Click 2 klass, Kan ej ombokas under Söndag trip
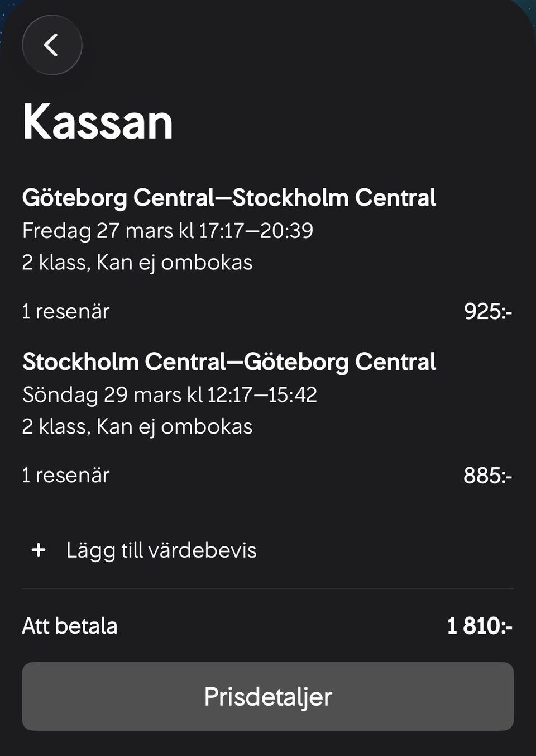The image size is (536, 756). click(137, 426)
